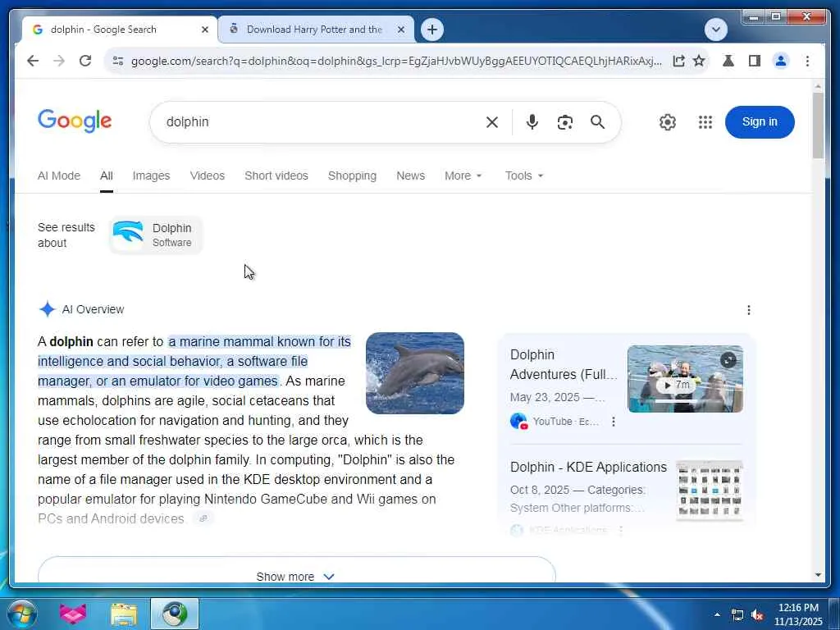840x630 pixels.
Task: Open a new tab with plus button
Action: click(x=432, y=30)
